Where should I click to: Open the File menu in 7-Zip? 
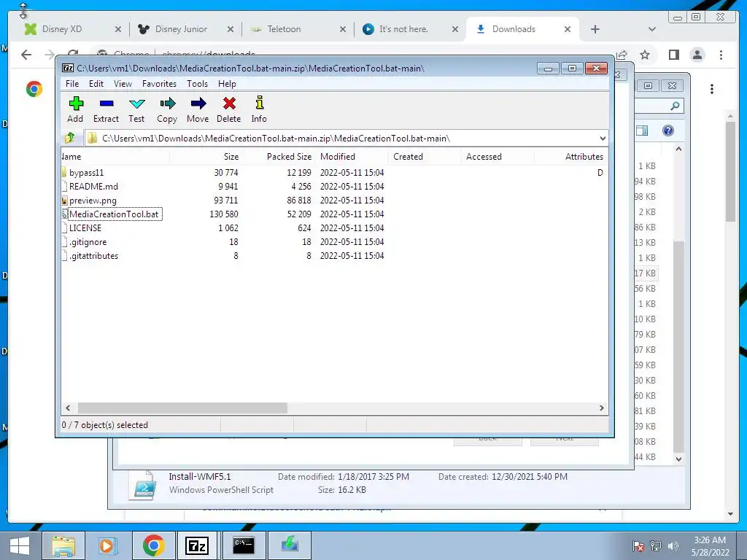pos(72,84)
